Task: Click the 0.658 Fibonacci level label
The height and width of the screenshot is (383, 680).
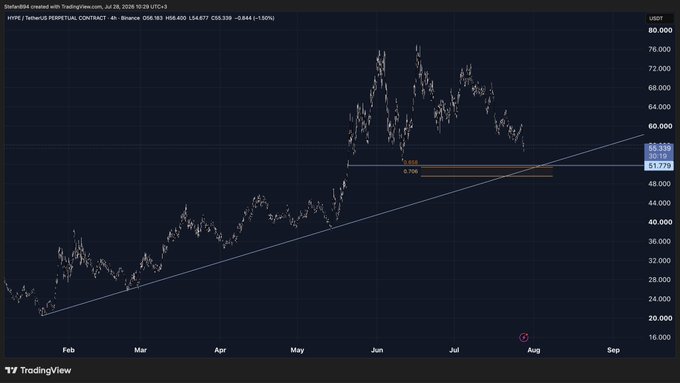Action: [411, 163]
